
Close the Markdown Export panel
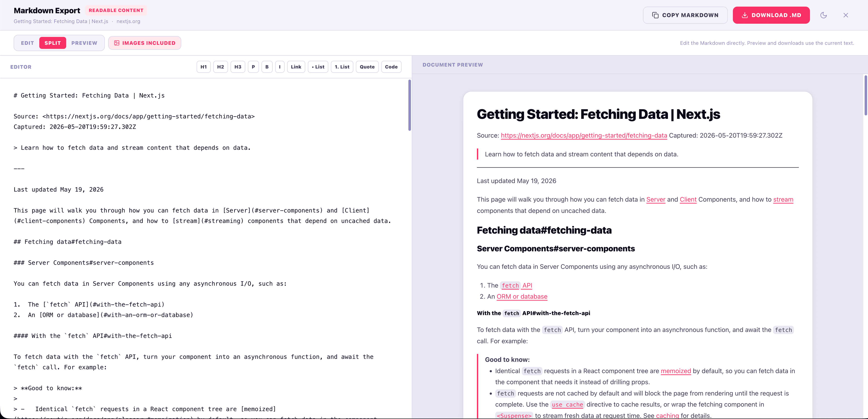tap(846, 15)
